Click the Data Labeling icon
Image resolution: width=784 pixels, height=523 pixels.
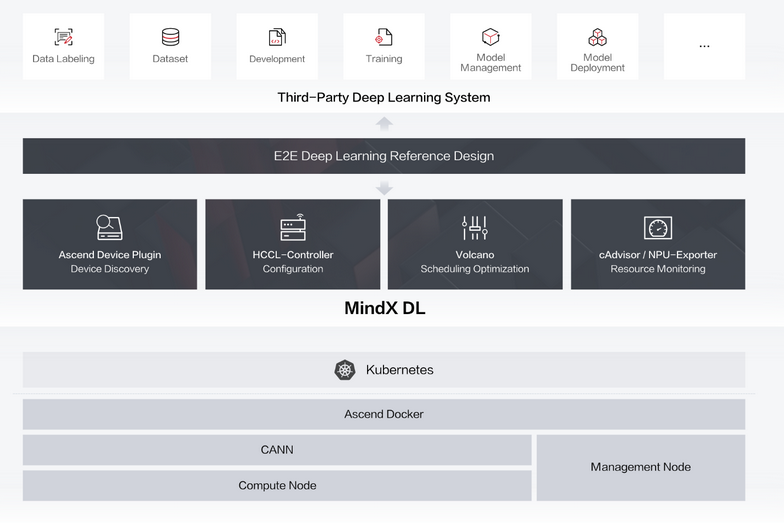point(64,37)
